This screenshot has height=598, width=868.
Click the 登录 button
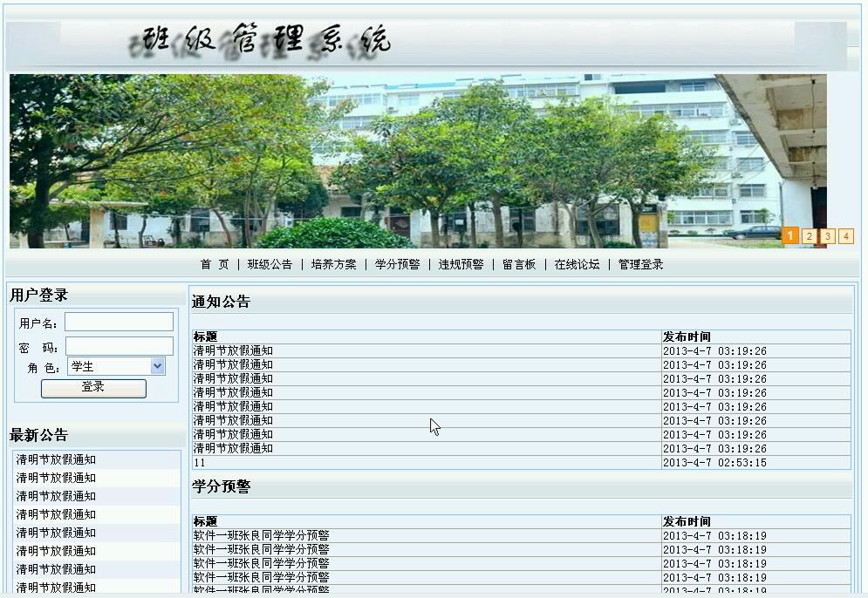(93, 388)
